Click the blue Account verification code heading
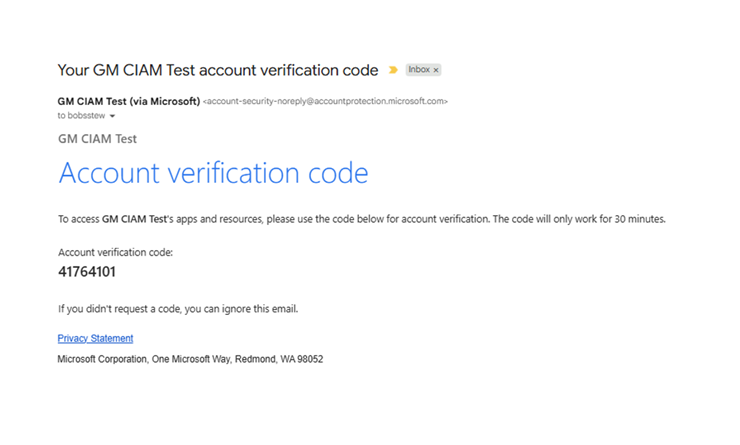This screenshot has width=740, height=445. tap(213, 173)
